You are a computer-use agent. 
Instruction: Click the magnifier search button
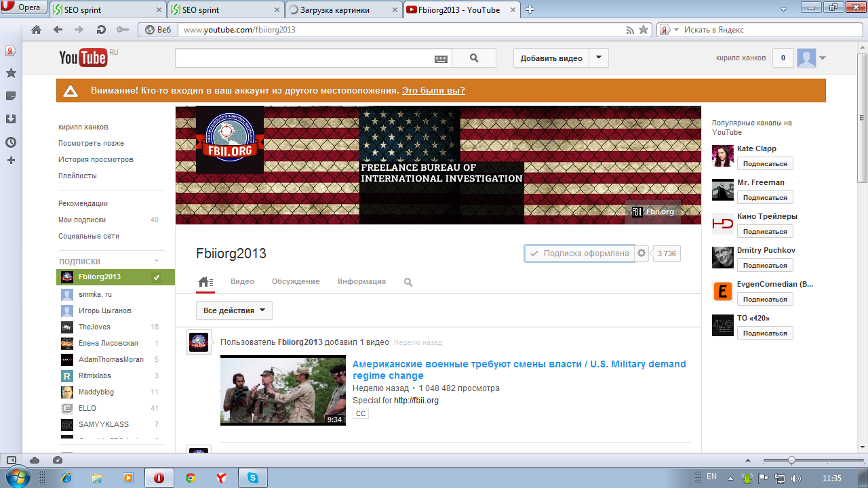(x=474, y=58)
